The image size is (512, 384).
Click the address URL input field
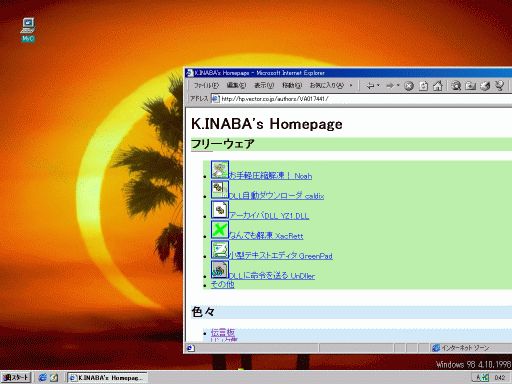coord(362,99)
